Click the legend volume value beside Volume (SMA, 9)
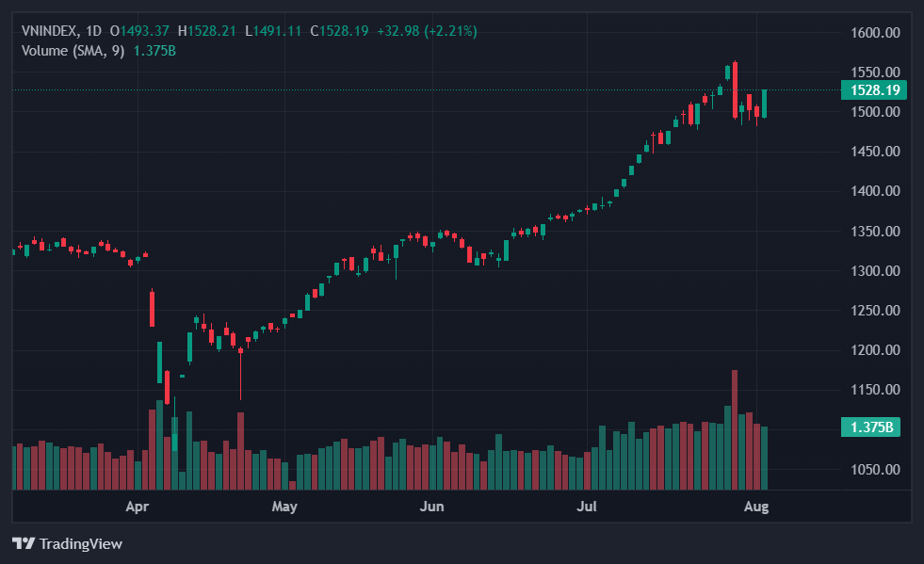The height and width of the screenshot is (564, 924). (155, 51)
